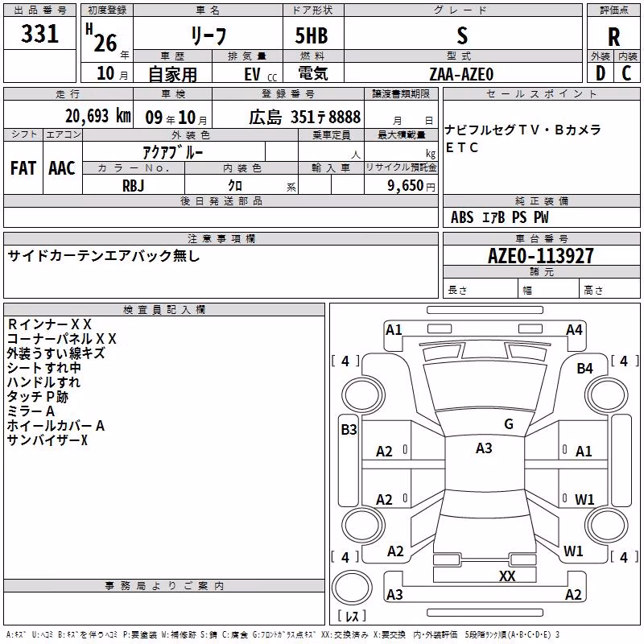Select genuine equipment ABS エアB PS PW
The height and width of the screenshot is (644, 644).
coord(499,217)
